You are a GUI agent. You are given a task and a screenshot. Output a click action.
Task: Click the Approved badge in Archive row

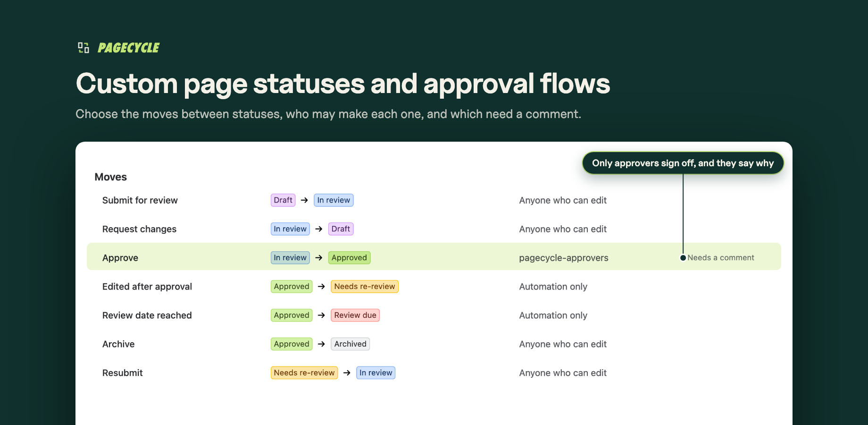pos(292,344)
